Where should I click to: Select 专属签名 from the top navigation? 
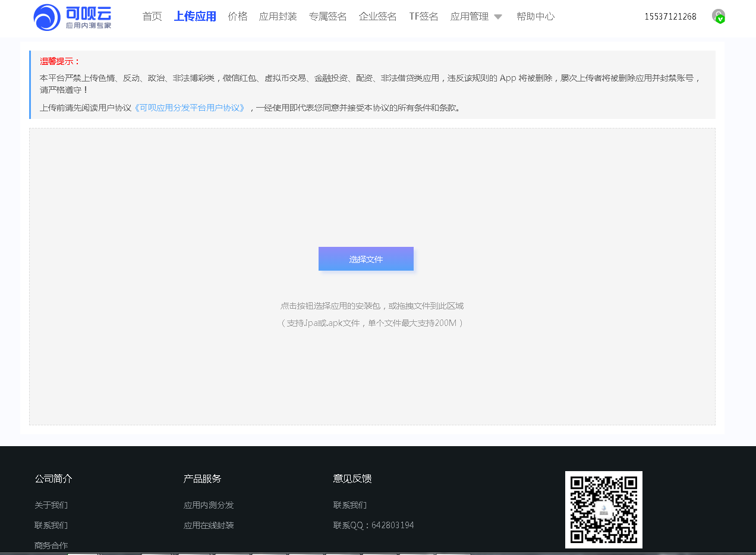[x=327, y=16]
